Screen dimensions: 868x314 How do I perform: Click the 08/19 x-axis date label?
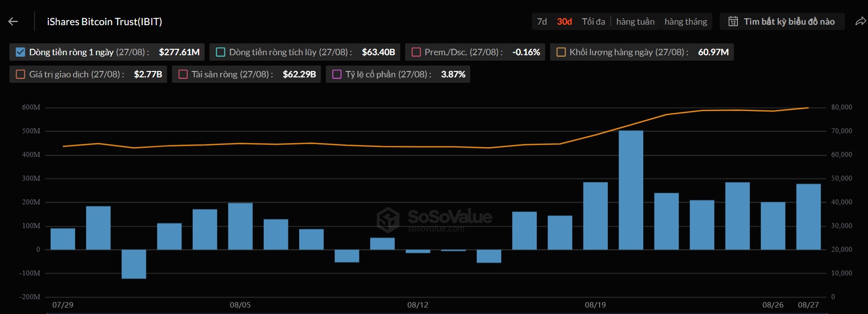[x=595, y=305]
